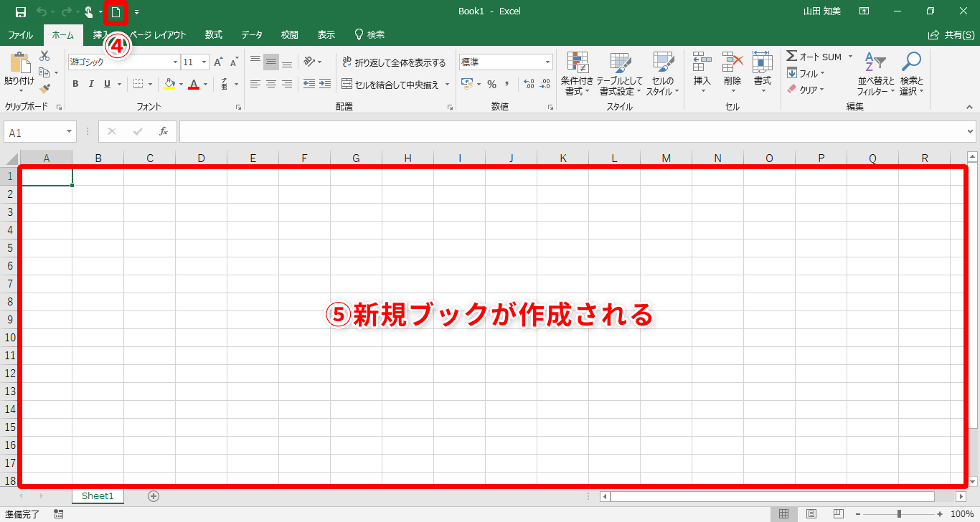Open 並べ替えとフィルター sort and filter
Image resolution: width=980 pixels, height=522 pixels.
coord(876,74)
